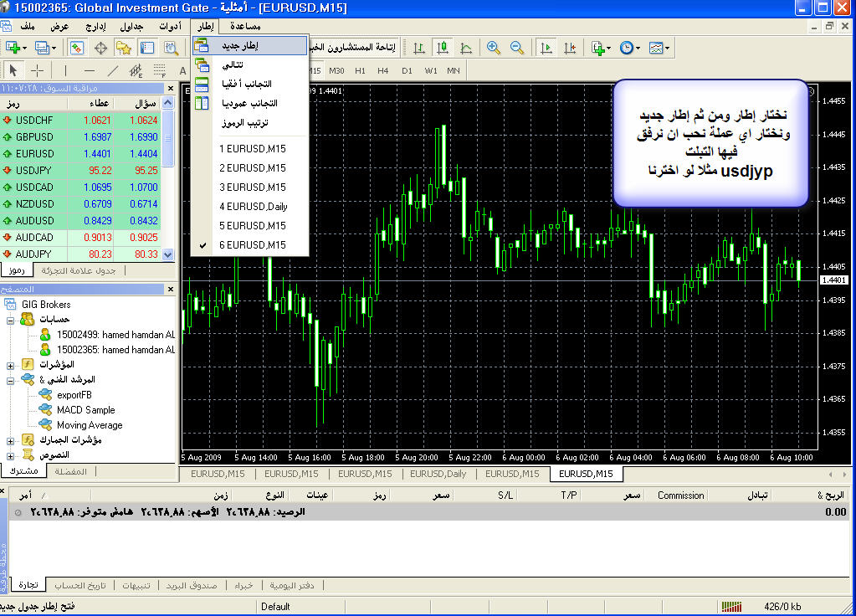Select the horizontal line drawing tool
The image size is (856, 616).
point(90,70)
